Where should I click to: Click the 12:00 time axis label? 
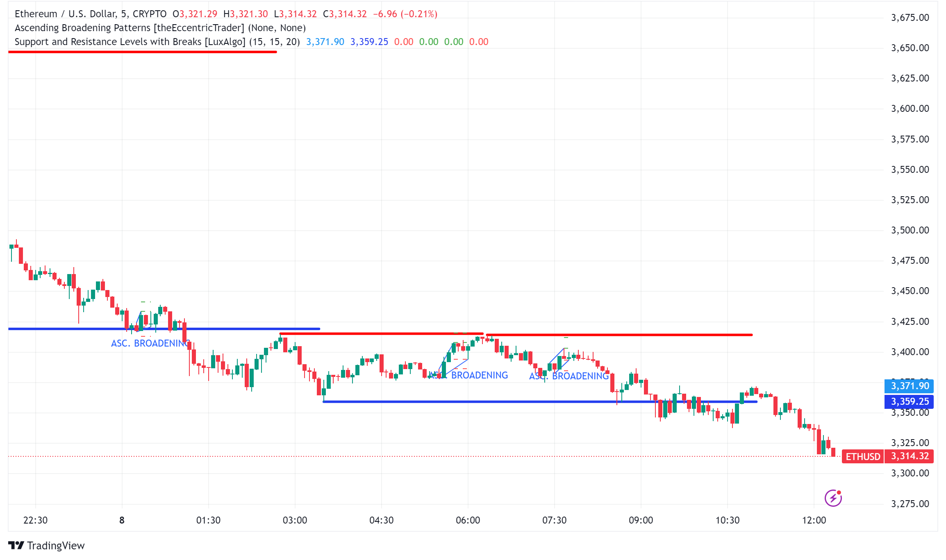tap(814, 520)
